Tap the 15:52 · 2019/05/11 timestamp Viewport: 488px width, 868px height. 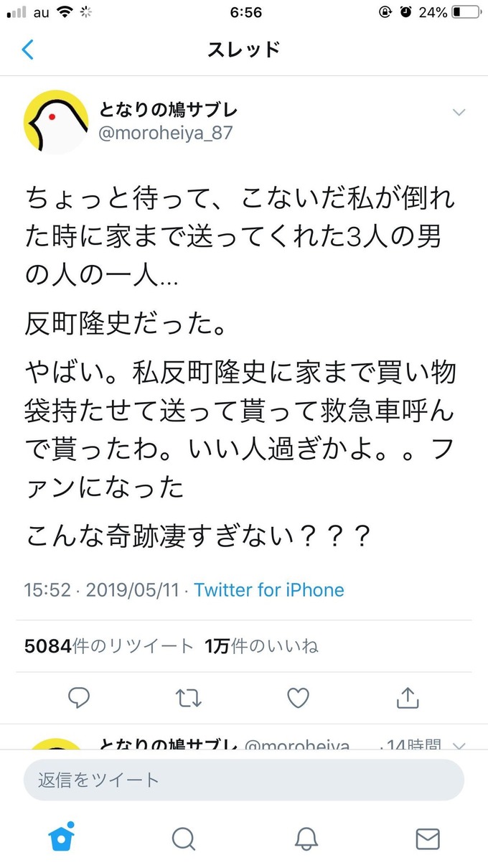pyautogui.click(x=103, y=590)
